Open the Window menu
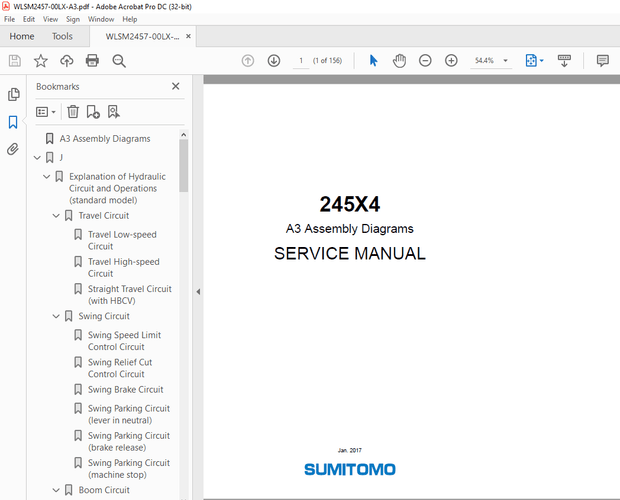The image size is (620, 500). coord(101,19)
